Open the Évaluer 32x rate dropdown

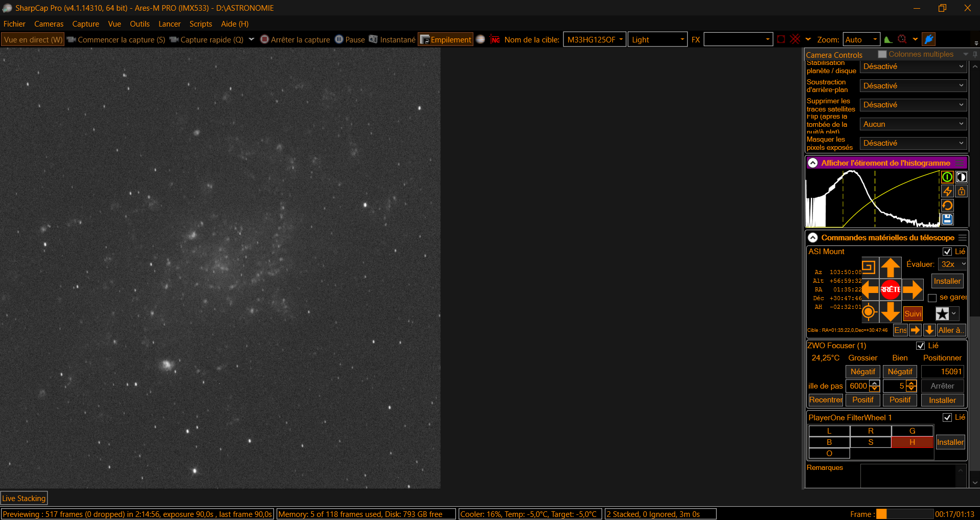(x=953, y=264)
